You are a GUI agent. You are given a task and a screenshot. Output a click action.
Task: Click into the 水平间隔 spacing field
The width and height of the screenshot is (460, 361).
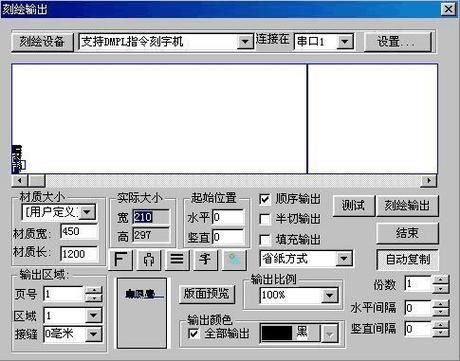418,308
